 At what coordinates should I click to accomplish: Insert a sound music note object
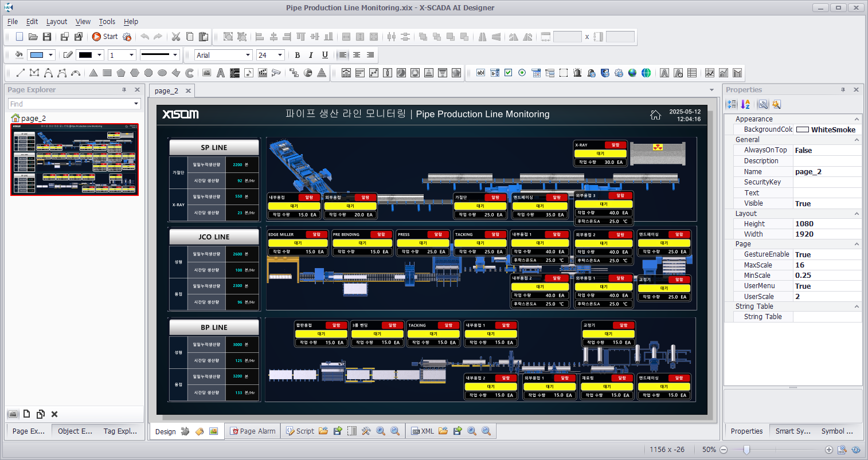(248, 73)
